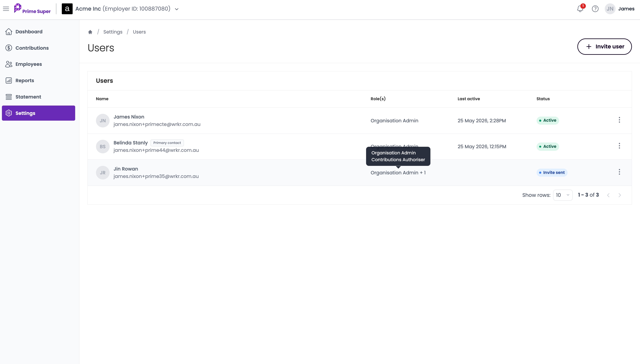640x364 pixels.
Task: Open Employees in the sidebar
Action: 38,64
